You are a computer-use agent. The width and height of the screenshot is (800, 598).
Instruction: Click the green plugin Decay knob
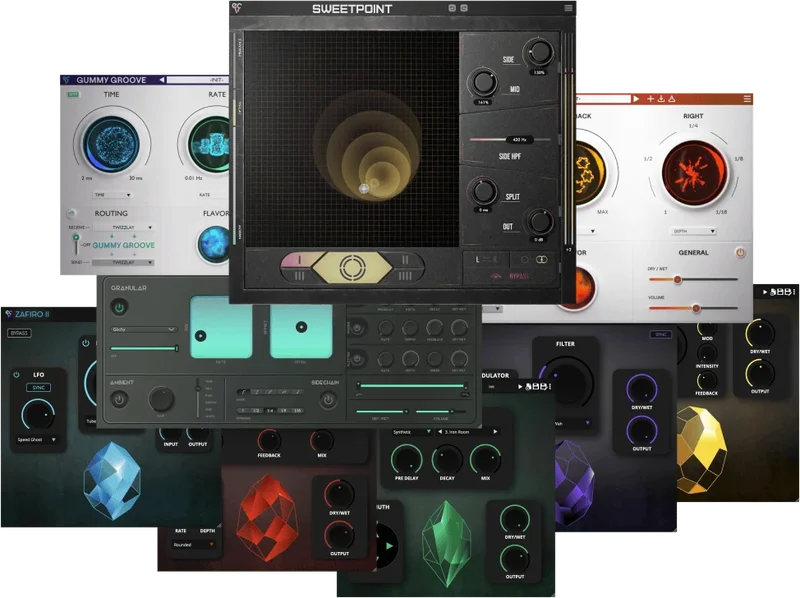446,459
